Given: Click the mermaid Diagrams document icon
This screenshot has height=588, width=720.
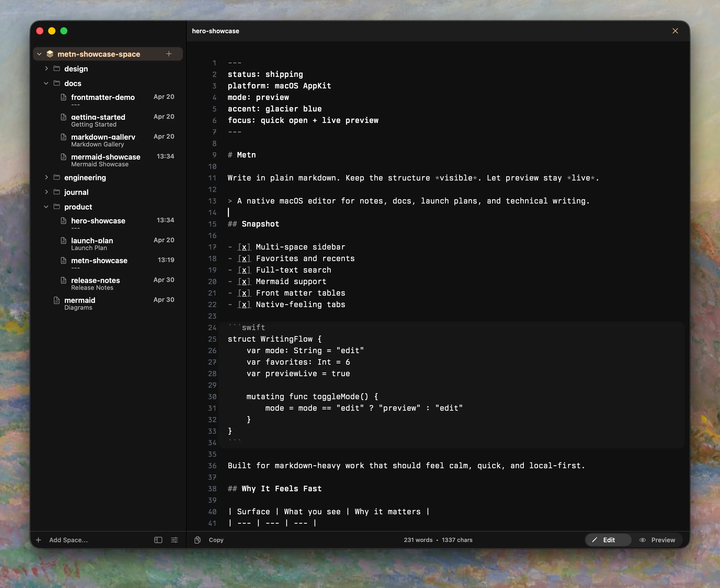Looking at the screenshot, I should pyautogui.click(x=57, y=301).
